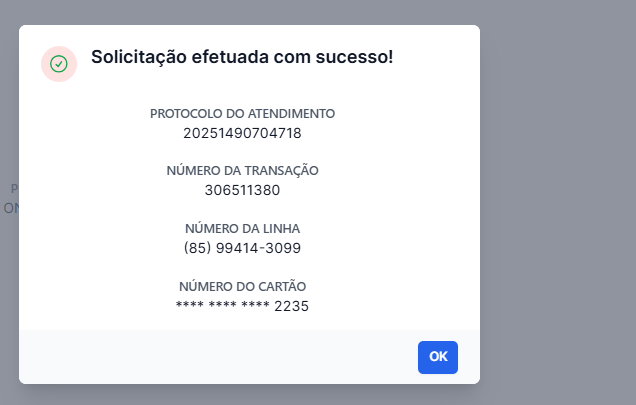
Task: Click the 'Solicitação efetuada com sucesso!' heading
Action: [242, 57]
